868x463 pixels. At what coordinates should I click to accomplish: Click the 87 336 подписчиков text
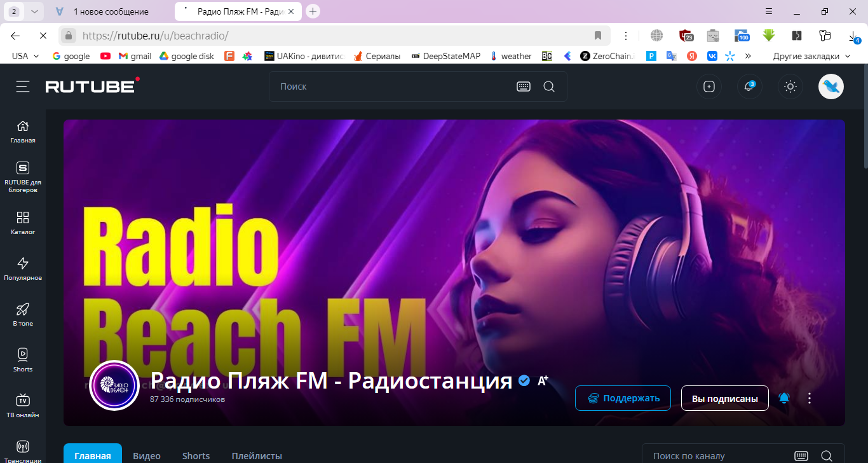coord(187,399)
